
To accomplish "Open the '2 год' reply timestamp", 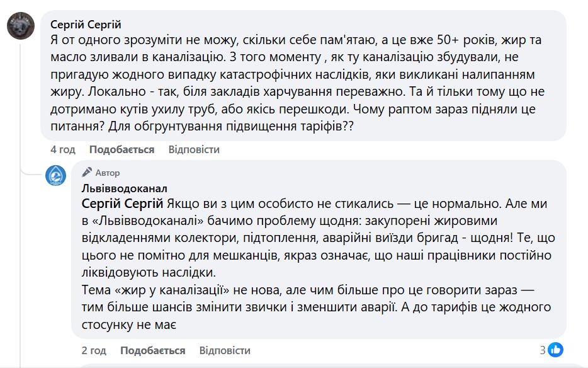I will [94, 350].
